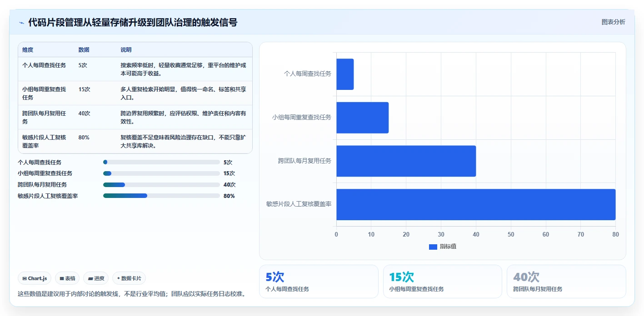This screenshot has width=644, height=316.
Task: Click the blue 指标值 legend color box
Action: pyautogui.click(x=433, y=247)
